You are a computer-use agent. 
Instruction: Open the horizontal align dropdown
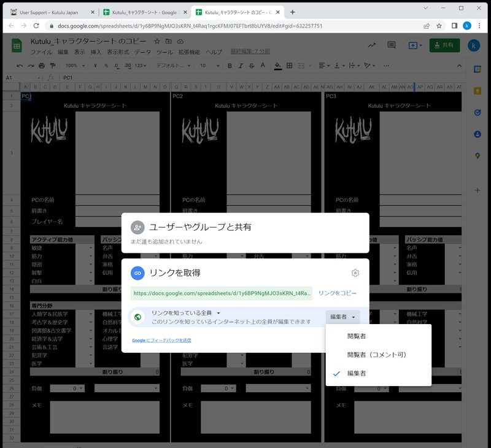pos(324,66)
